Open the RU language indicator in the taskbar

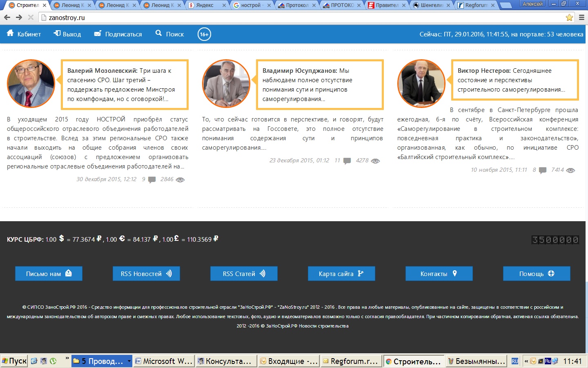click(x=514, y=361)
